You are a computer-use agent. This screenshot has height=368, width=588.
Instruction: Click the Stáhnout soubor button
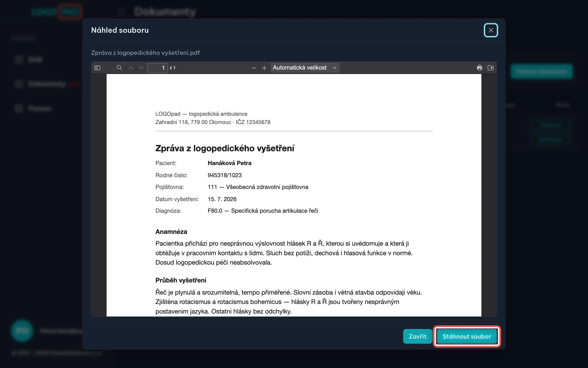pyautogui.click(x=467, y=336)
